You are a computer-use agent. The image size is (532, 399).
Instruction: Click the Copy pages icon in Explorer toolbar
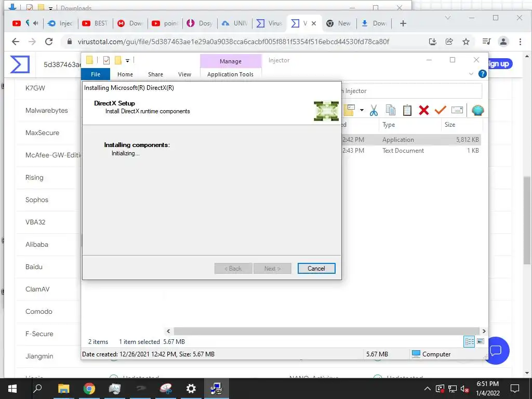pyautogui.click(x=391, y=110)
